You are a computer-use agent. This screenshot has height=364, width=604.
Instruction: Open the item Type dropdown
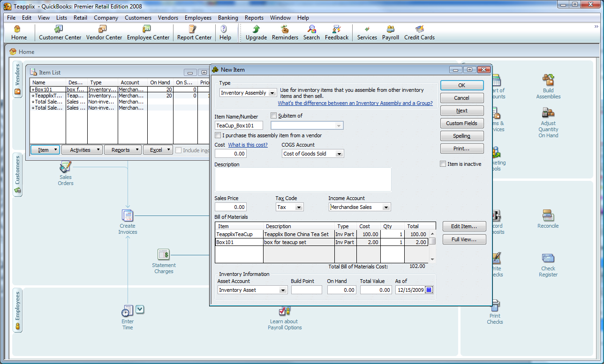[272, 93]
